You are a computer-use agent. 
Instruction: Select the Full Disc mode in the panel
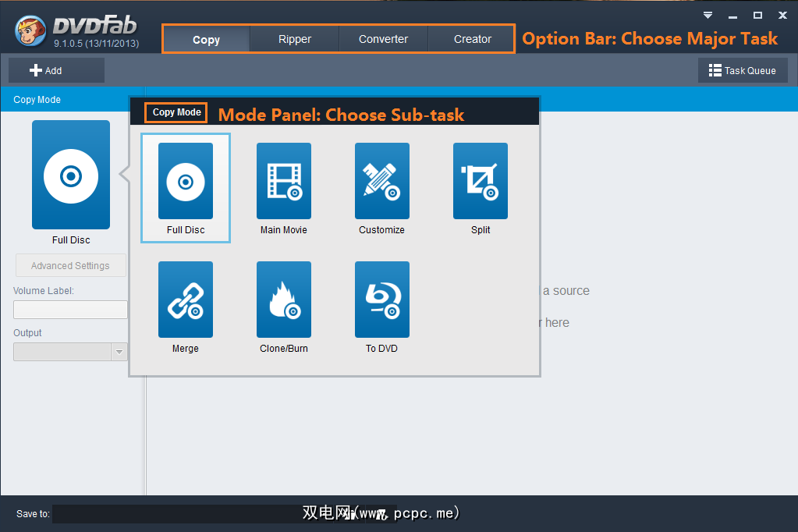pyautogui.click(x=185, y=188)
